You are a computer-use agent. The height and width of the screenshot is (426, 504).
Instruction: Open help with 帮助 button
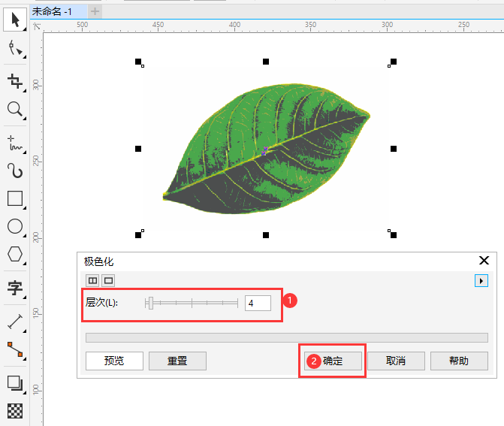pyautogui.click(x=459, y=361)
